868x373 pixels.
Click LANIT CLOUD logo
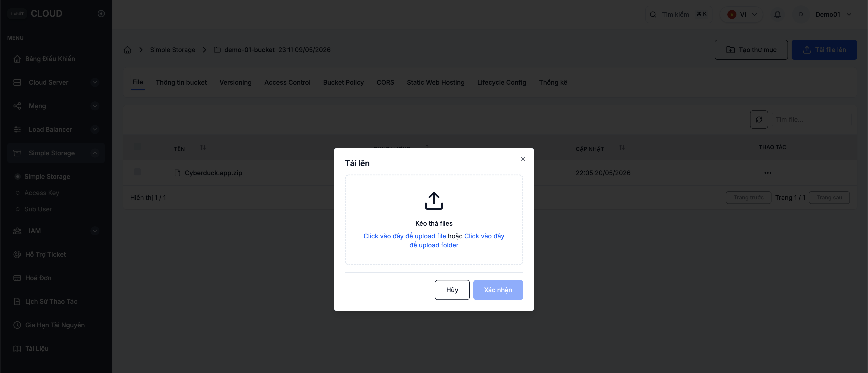coord(35,14)
